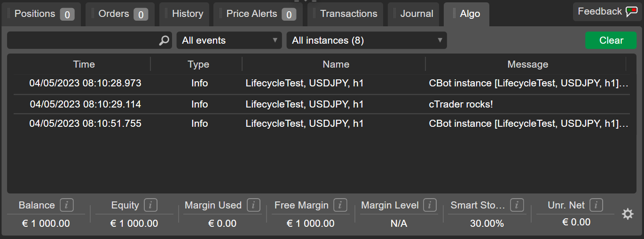
Task: Open the Feedback button
Action: [x=607, y=12]
